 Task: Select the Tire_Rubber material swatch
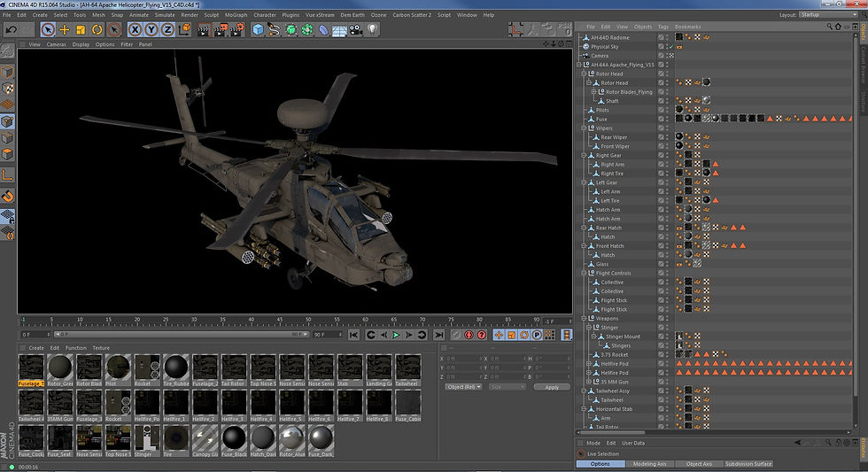176,369
